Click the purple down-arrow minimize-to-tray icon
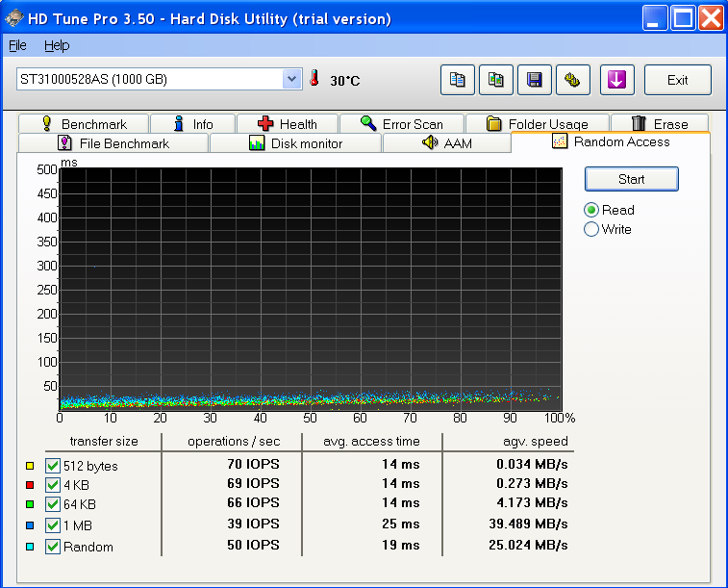The width and height of the screenshot is (728, 588). click(x=616, y=81)
